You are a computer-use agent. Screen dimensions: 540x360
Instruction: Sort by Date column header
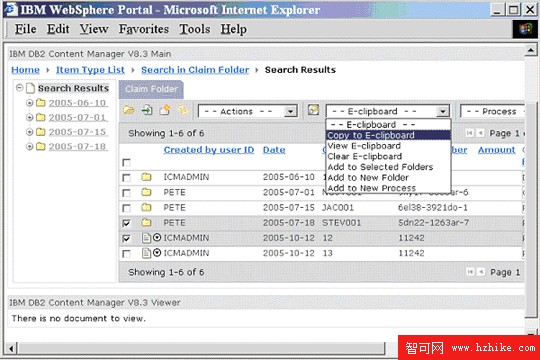coord(274,150)
